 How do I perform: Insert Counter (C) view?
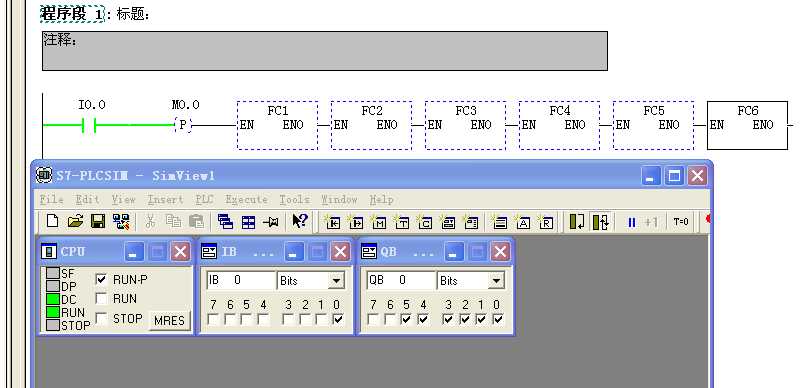click(425, 222)
